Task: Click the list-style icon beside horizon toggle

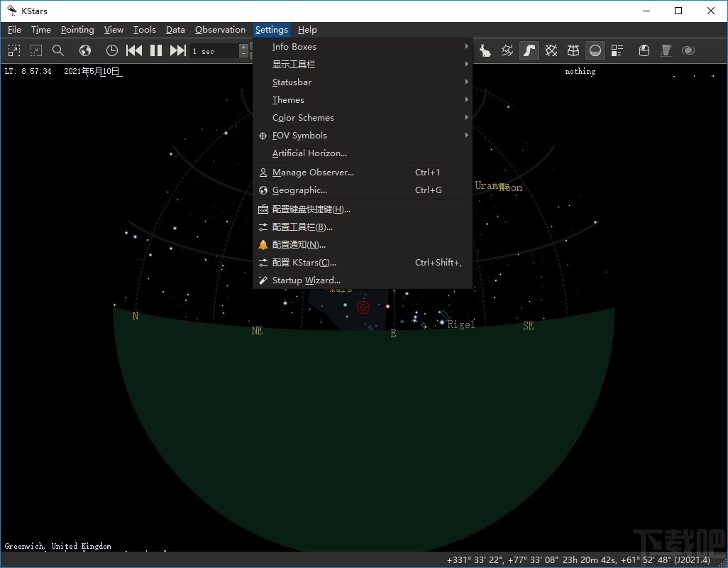Action: point(617,50)
